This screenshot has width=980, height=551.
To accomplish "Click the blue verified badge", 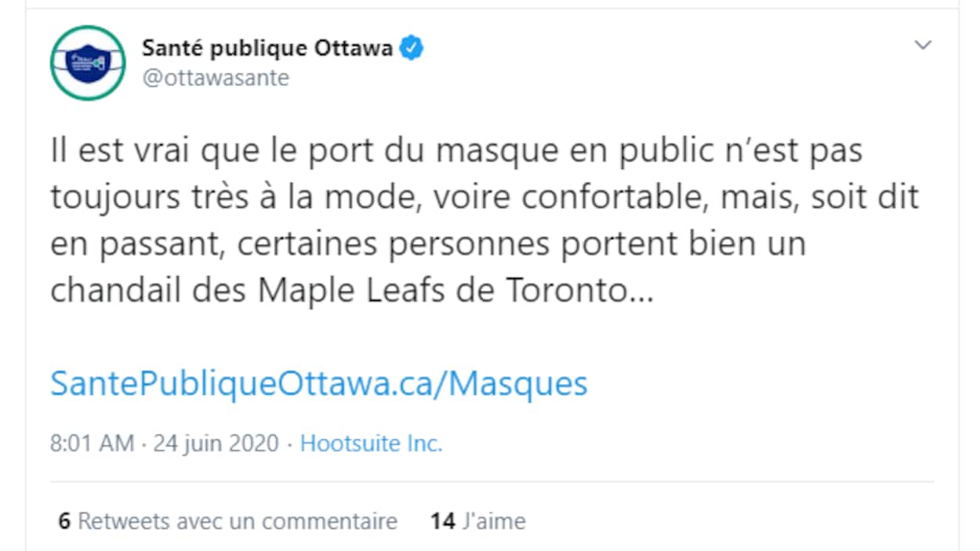I will pyautogui.click(x=413, y=49).
